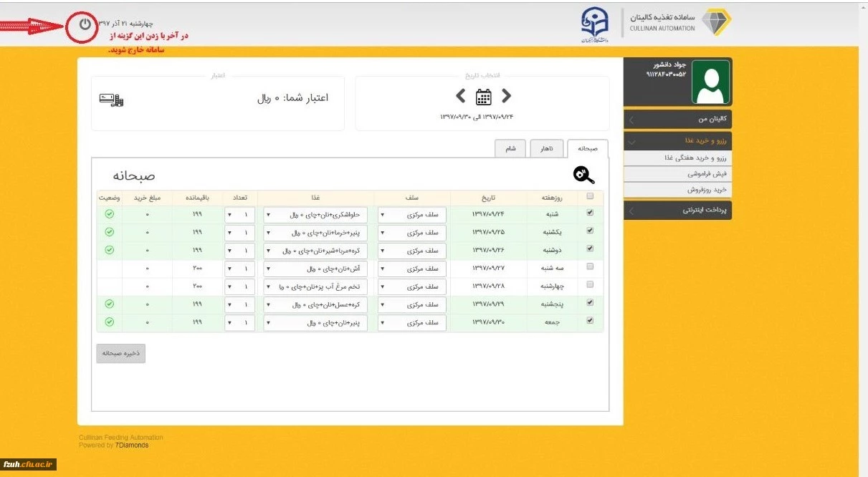Click the green status checkmark in the شنبه row

109,213
